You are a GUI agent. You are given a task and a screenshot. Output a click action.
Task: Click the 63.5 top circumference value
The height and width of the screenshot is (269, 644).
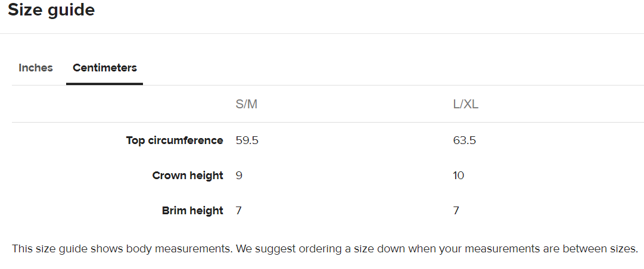465,140
